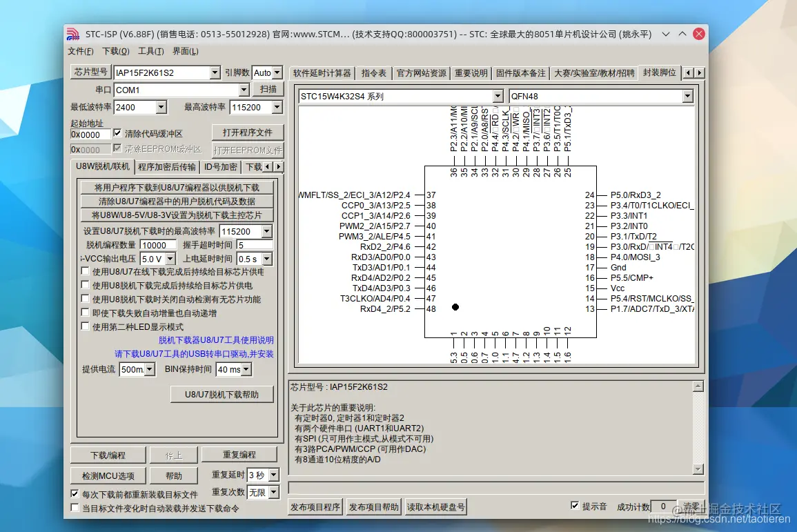The height and width of the screenshot is (532, 797).
Task: Open 工具(T) menu
Action: (151, 51)
